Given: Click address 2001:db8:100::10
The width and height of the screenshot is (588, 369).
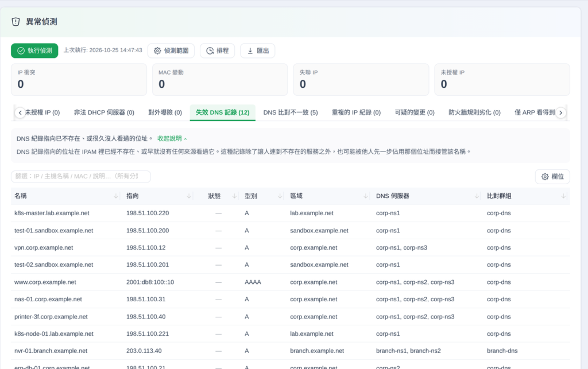Looking at the screenshot, I should coord(150,282).
